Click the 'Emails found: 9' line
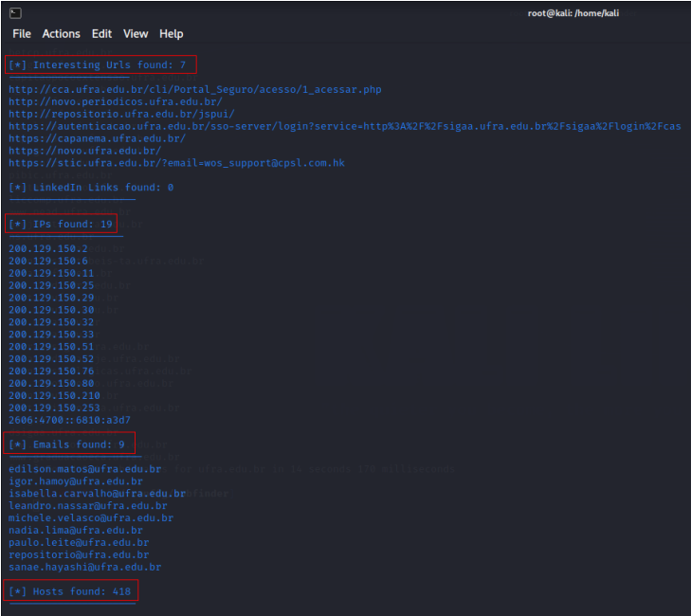 [67, 444]
